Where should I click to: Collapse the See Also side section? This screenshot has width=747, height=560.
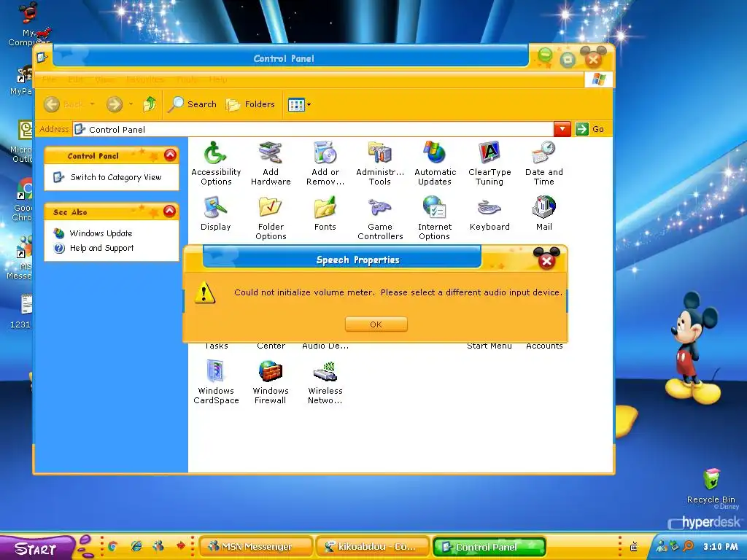click(x=169, y=211)
